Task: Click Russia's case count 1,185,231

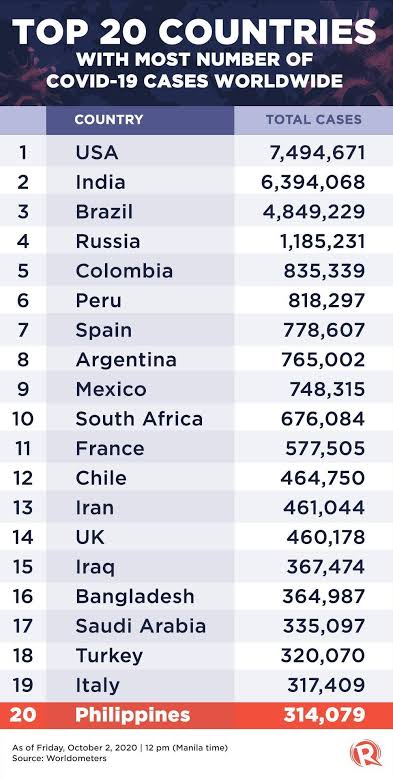Action: [x=322, y=242]
